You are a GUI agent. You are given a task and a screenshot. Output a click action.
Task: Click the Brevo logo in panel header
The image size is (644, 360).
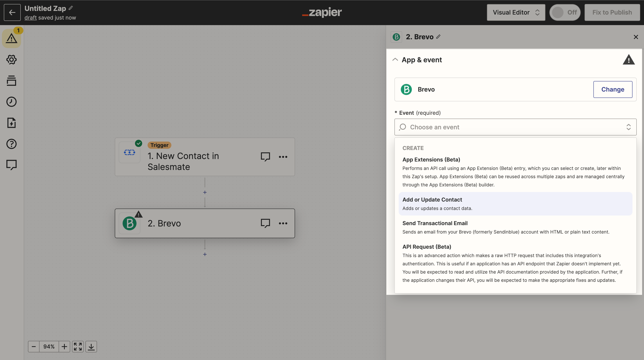coord(396,37)
